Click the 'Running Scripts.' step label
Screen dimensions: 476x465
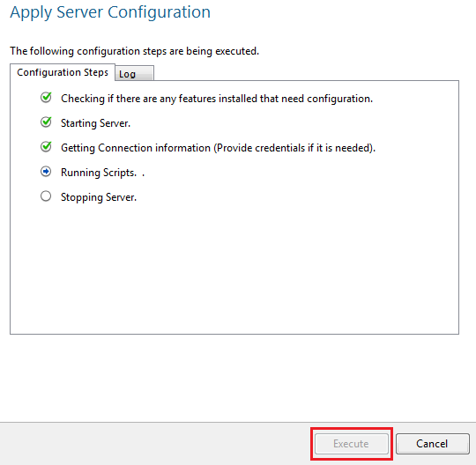[99, 173]
